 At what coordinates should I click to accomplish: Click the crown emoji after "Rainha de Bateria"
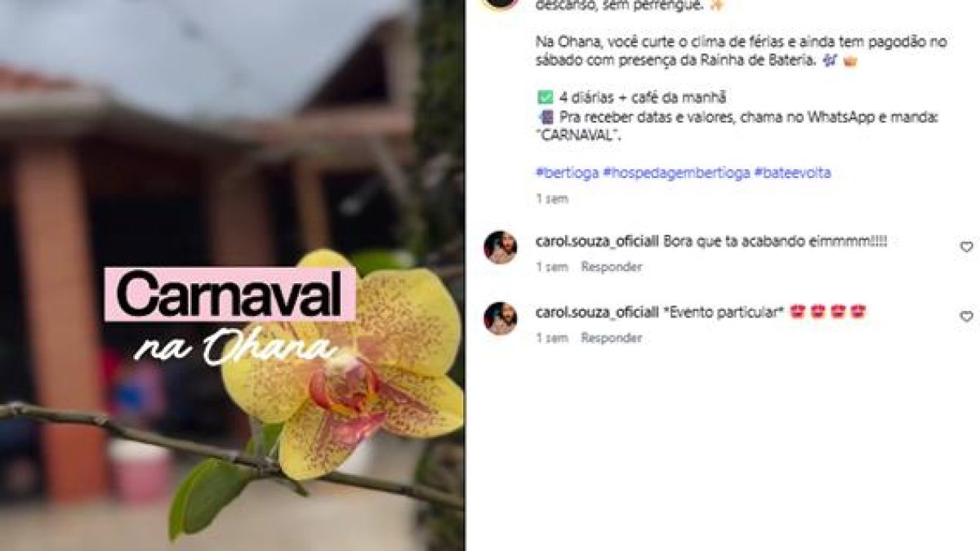(x=849, y=60)
